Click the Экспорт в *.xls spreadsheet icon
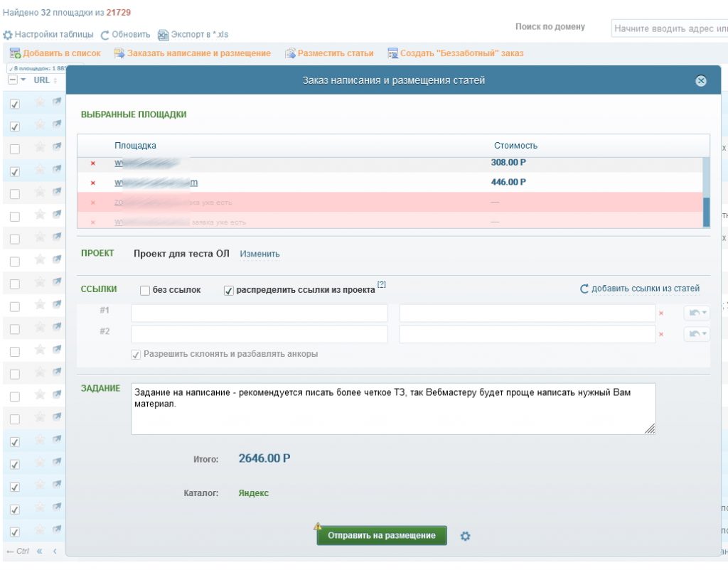 (x=163, y=35)
